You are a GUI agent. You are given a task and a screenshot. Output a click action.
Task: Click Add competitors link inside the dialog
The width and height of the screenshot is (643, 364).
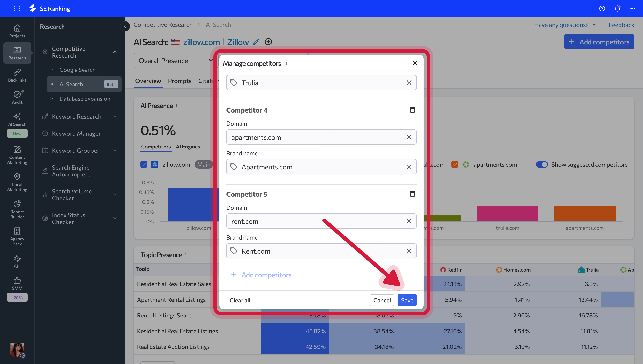coord(261,275)
